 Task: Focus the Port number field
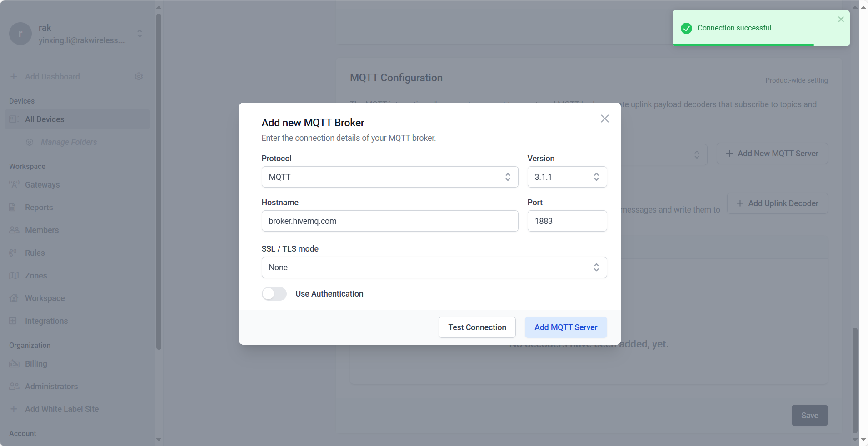pos(566,221)
